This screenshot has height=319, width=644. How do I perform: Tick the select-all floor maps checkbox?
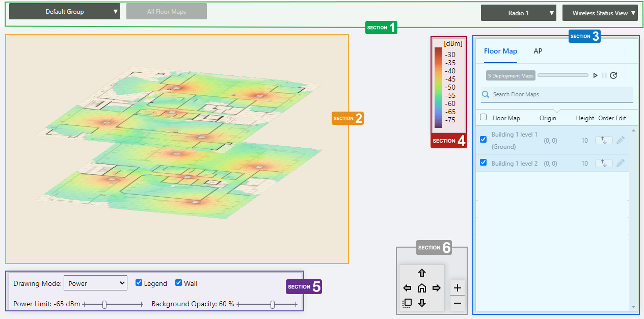pos(483,117)
